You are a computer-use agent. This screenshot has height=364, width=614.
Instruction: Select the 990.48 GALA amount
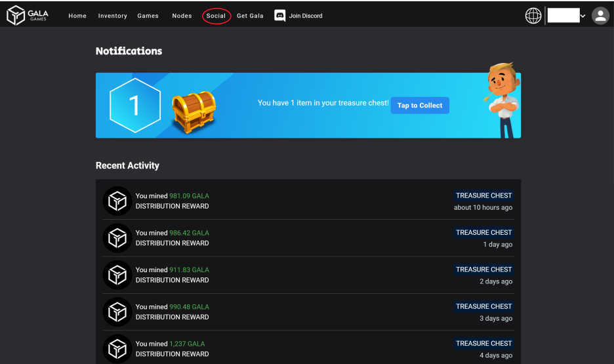coord(189,307)
